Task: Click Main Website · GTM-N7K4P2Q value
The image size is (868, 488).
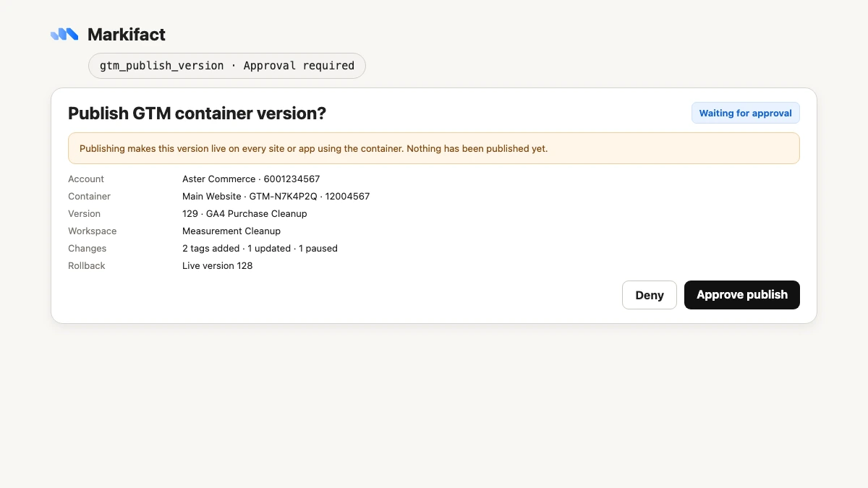Action: click(276, 197)
